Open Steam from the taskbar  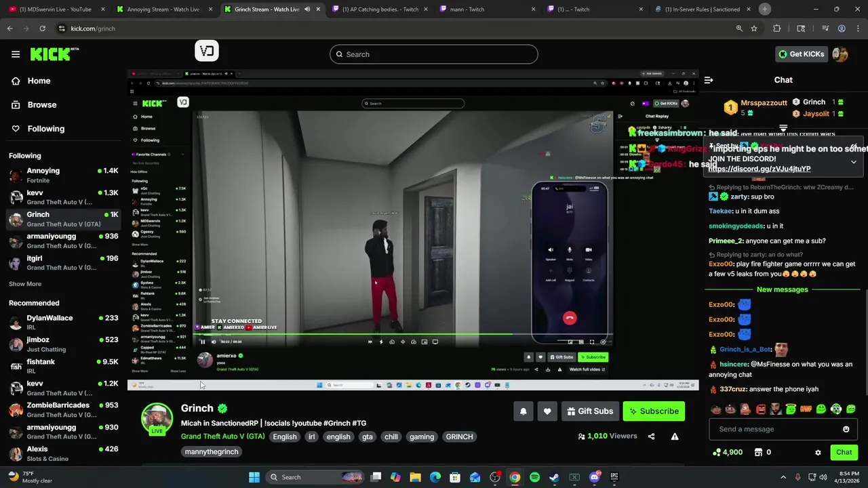coord(554,477)
